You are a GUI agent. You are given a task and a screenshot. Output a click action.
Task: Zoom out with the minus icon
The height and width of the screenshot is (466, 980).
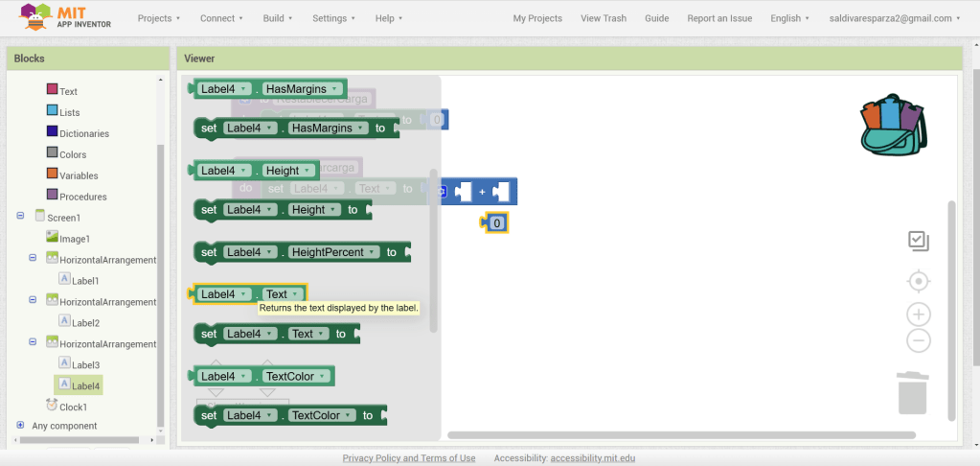918,340
